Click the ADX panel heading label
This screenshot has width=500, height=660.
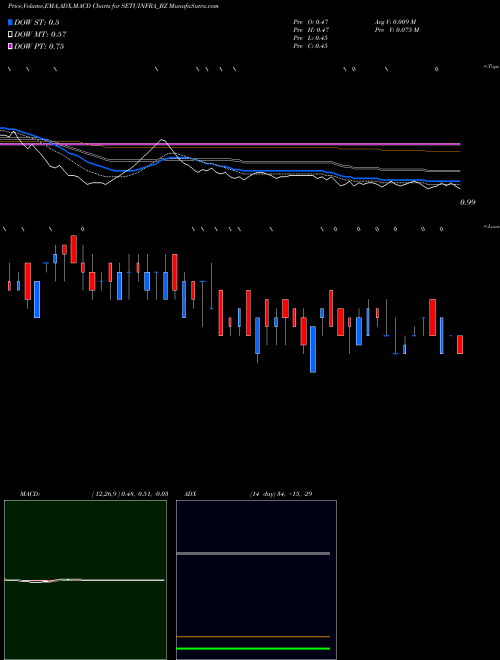190,494
